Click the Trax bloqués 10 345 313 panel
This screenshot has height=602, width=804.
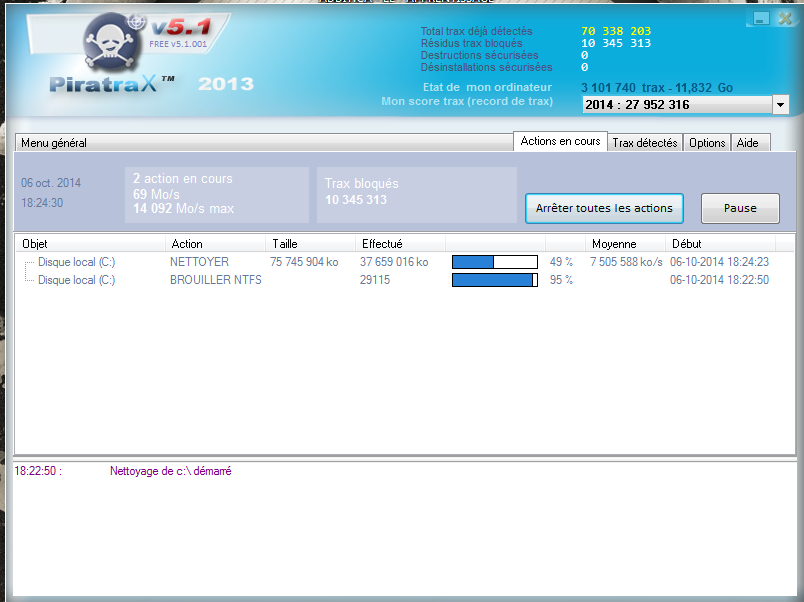pos(417,195)
